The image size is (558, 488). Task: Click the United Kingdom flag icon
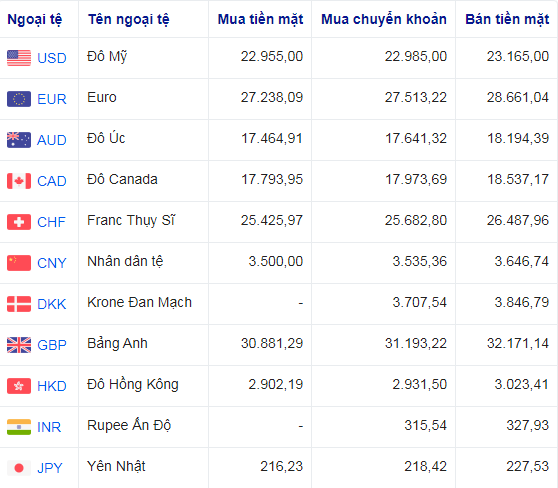coord(19,345)
